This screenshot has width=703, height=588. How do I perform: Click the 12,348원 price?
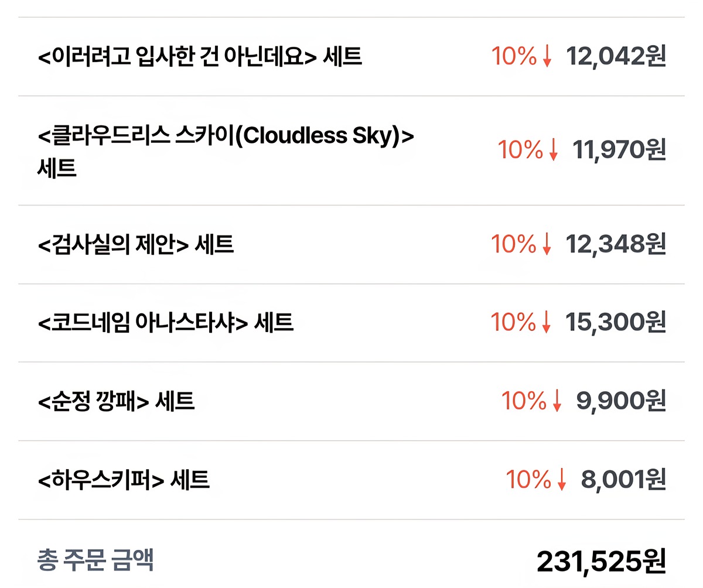616,244
